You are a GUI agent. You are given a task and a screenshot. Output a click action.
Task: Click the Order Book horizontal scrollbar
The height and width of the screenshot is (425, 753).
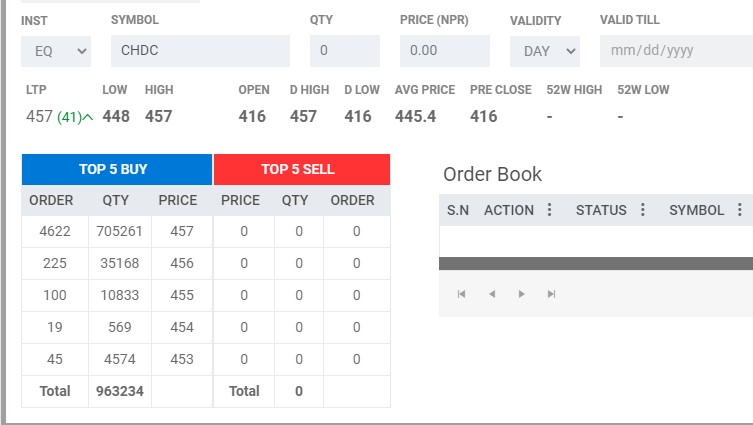(x=595, y=263)
